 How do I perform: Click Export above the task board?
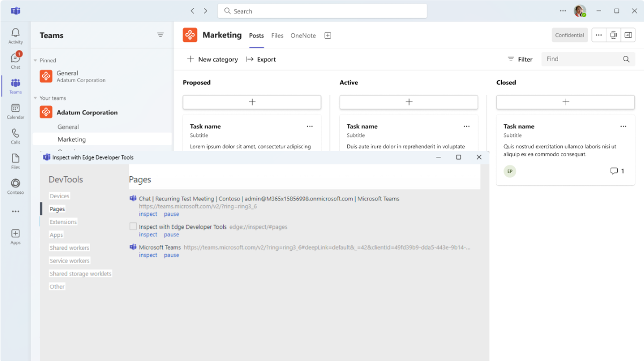coord(265,59)
